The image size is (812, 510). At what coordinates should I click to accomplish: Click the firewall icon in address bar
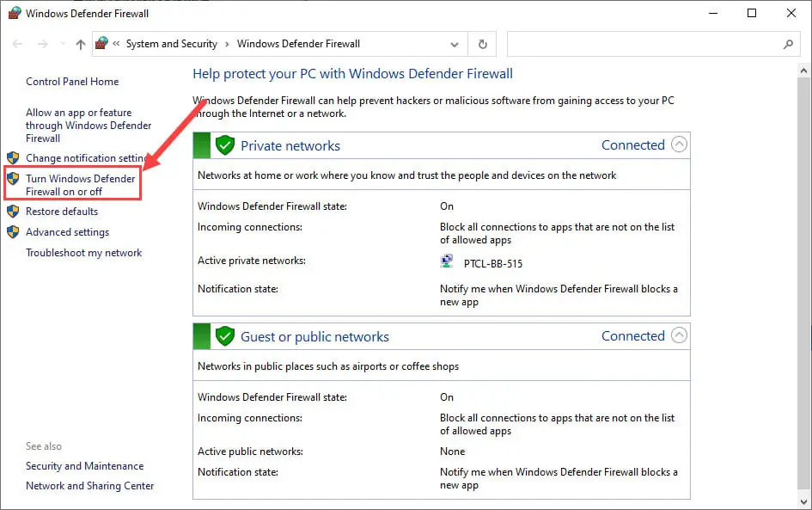coord(102,44)
